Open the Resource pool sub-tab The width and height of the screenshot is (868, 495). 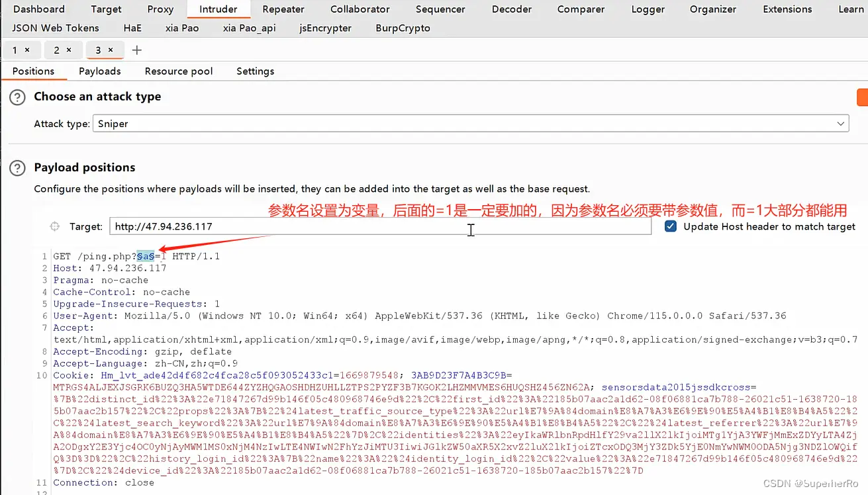click(x=179, y=71)
